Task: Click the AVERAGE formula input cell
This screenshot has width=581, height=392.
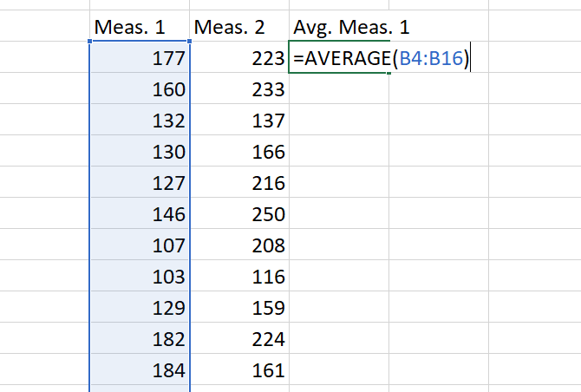Action: (x=338, y=59)
